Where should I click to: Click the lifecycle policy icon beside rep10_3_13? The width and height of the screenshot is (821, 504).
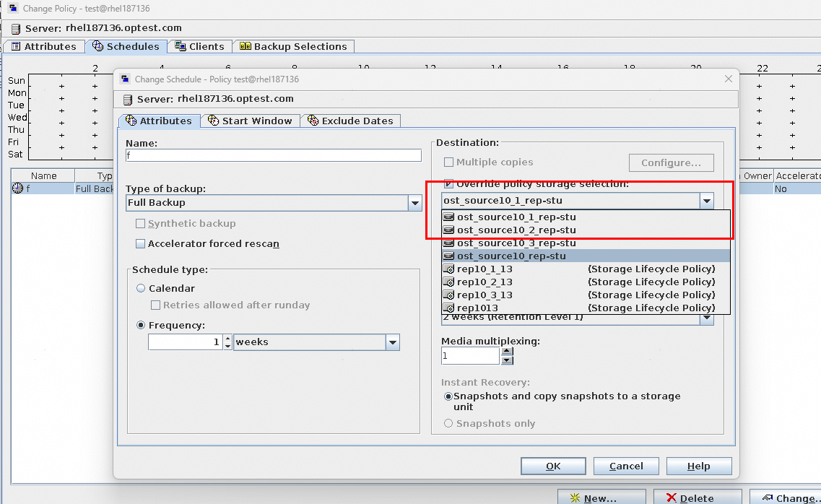click(x=448, y=295)
